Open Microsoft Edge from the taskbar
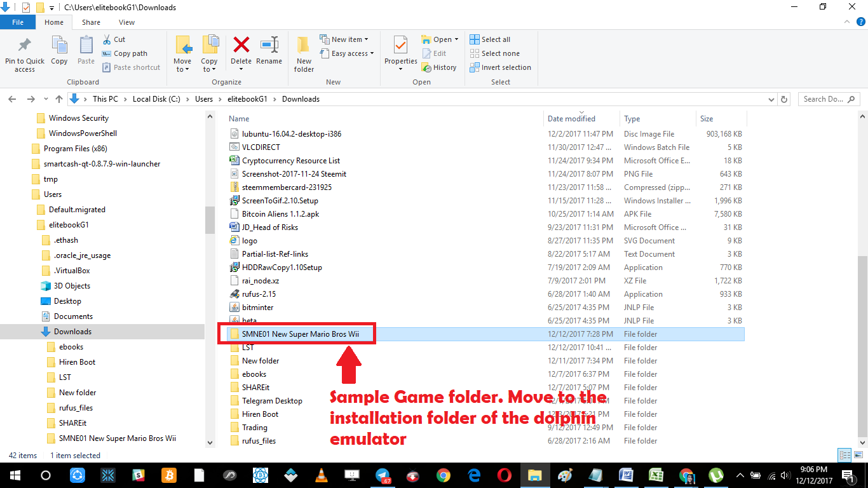The image size is (868, 488). [474, 475]
